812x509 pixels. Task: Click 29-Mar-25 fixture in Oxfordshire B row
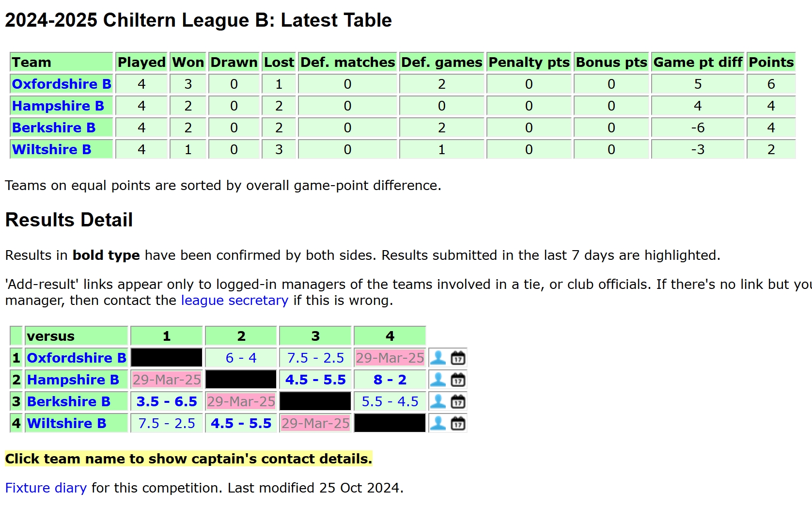[390, 358]
